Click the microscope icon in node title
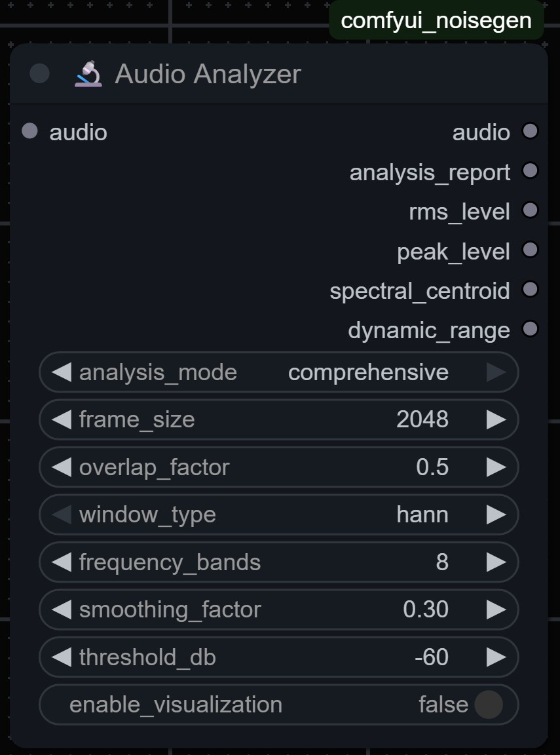This screenshot has height=755, width=560. 88,73
